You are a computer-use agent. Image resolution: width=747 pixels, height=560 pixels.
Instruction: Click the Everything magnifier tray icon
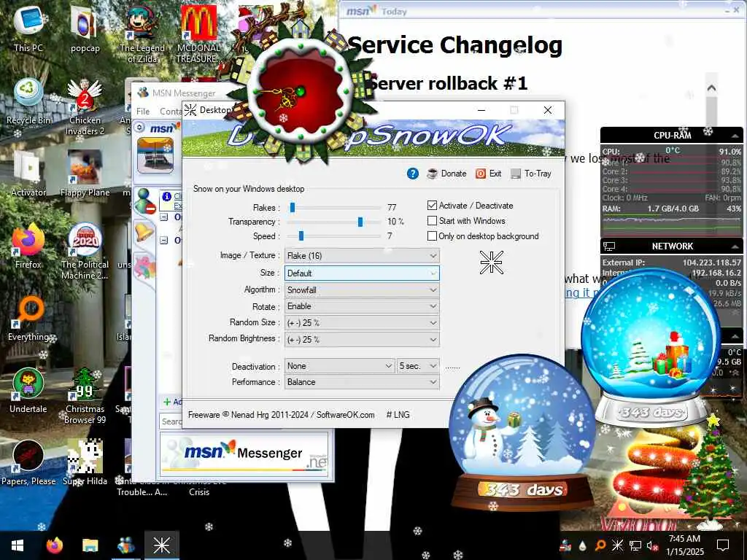click(600, 545)
